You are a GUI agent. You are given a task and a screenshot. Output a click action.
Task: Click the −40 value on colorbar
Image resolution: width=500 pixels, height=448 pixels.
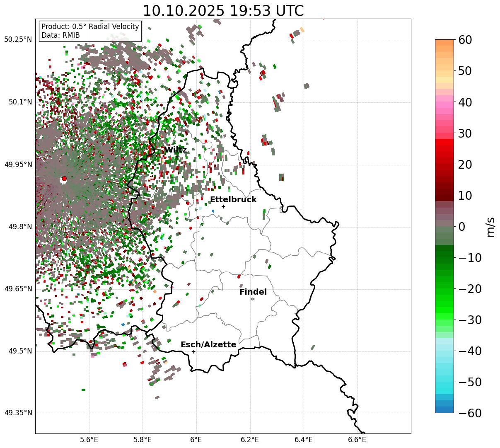coord(470,351)
